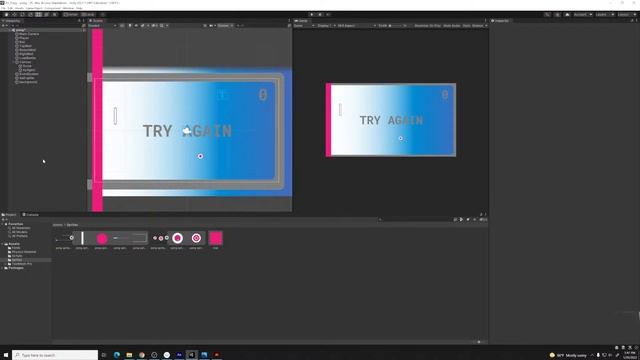Open File Explorer from the taskbar
The height and width of the screenshot is (360, 640).
[129, 355]
